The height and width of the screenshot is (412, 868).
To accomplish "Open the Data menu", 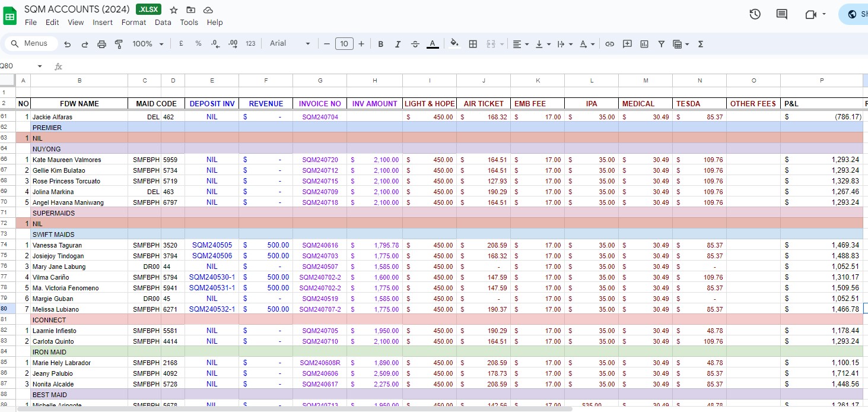I will pyautogui.click(x=163, y=23).
